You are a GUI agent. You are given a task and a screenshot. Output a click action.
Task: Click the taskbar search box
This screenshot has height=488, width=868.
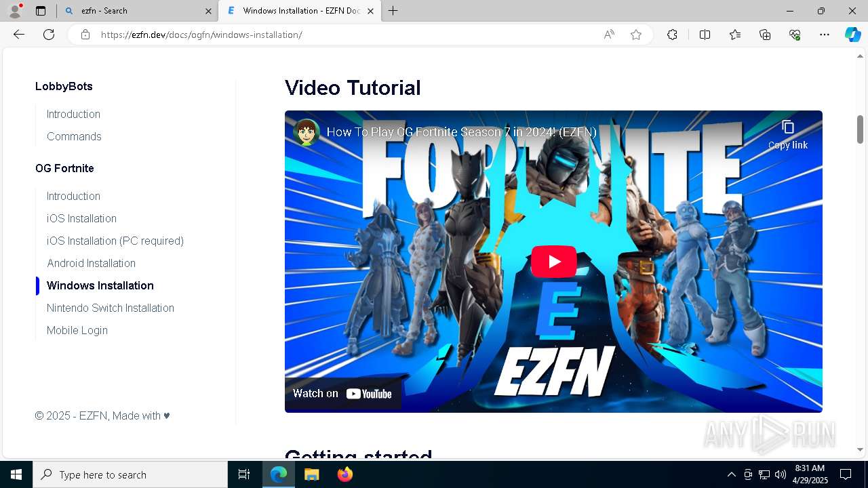130,474
